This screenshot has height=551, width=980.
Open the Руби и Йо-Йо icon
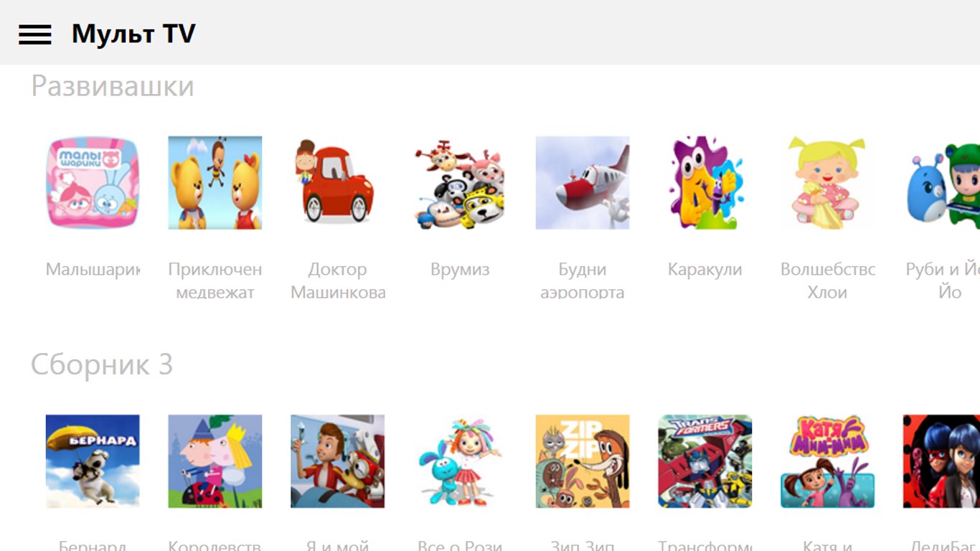tap(941, 183)
